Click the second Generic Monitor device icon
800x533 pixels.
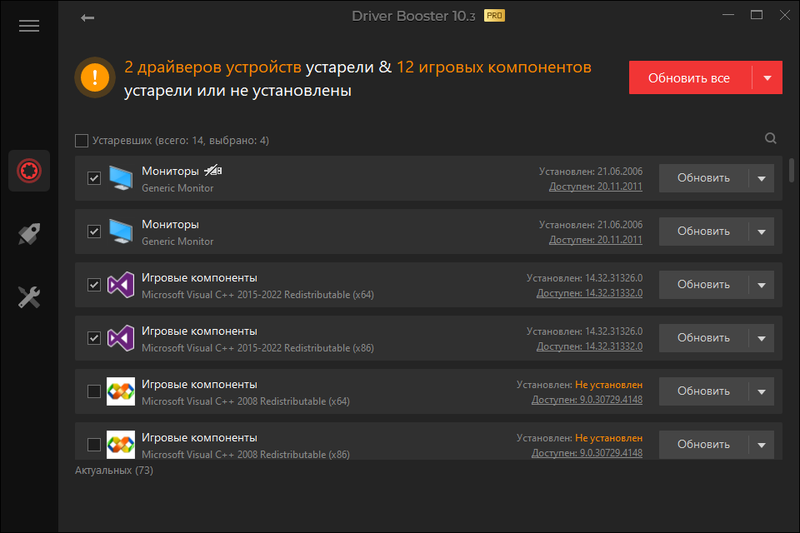point(121,232)
